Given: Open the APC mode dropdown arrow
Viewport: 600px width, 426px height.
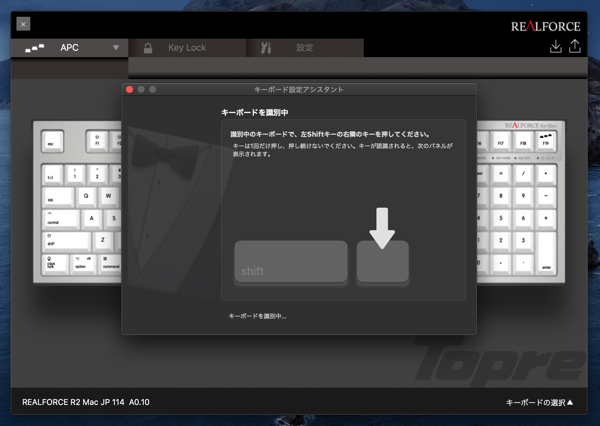Looking at the screenshot, I should 116,48.
